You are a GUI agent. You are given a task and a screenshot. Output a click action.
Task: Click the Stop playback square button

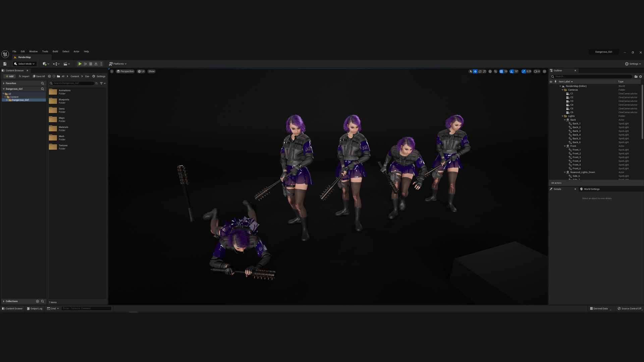click(91, 64)
